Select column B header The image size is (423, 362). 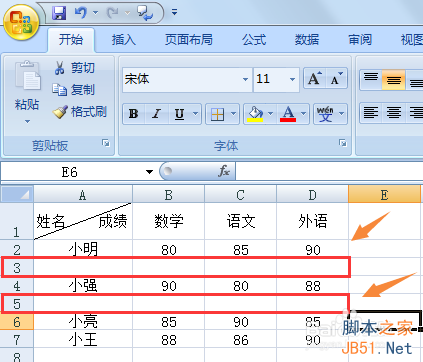click(x=168, y=194)
